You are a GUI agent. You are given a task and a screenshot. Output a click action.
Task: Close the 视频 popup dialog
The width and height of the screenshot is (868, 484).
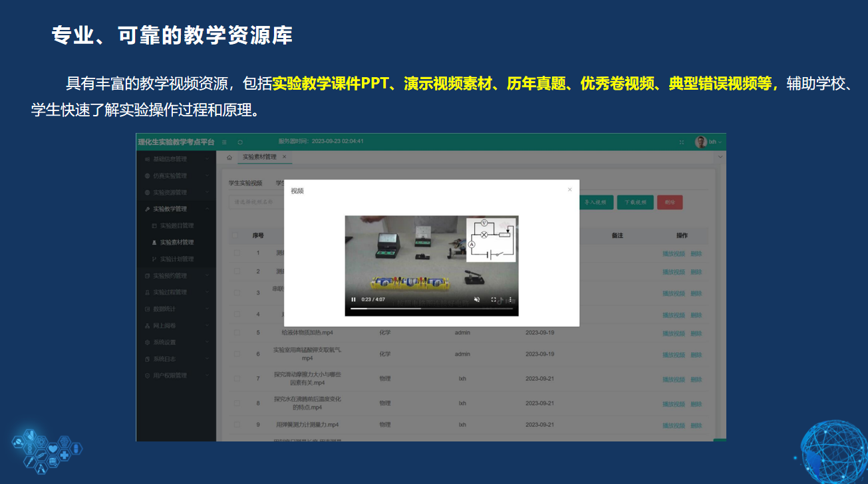pyautogui.click(x=569, y=189)
